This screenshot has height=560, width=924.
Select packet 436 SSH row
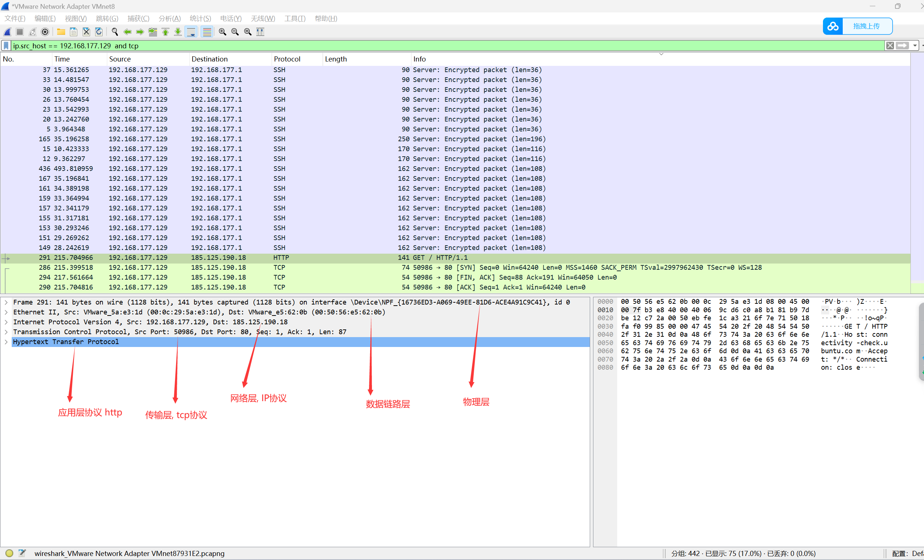pos(455,169)
